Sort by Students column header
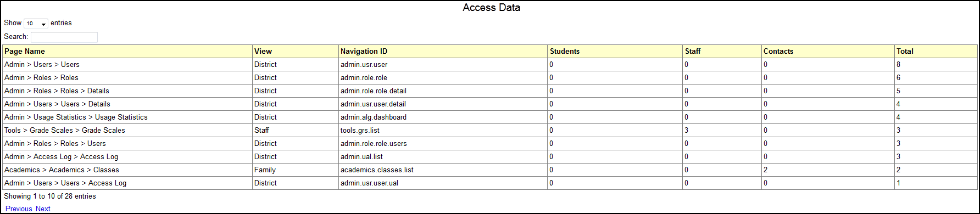Screen dimensions: 980x214 click(x=615, y=52)
